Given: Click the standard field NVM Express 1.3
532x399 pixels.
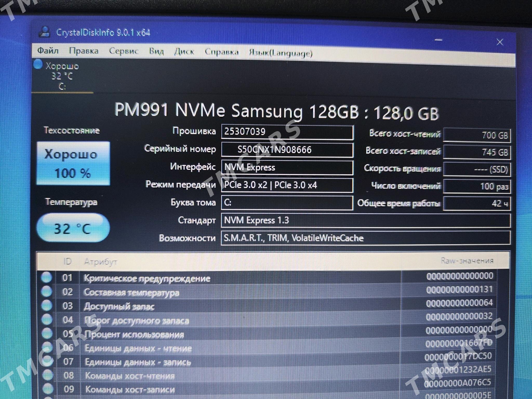Looking at the screenshot, I should click(x=365, y=220).
